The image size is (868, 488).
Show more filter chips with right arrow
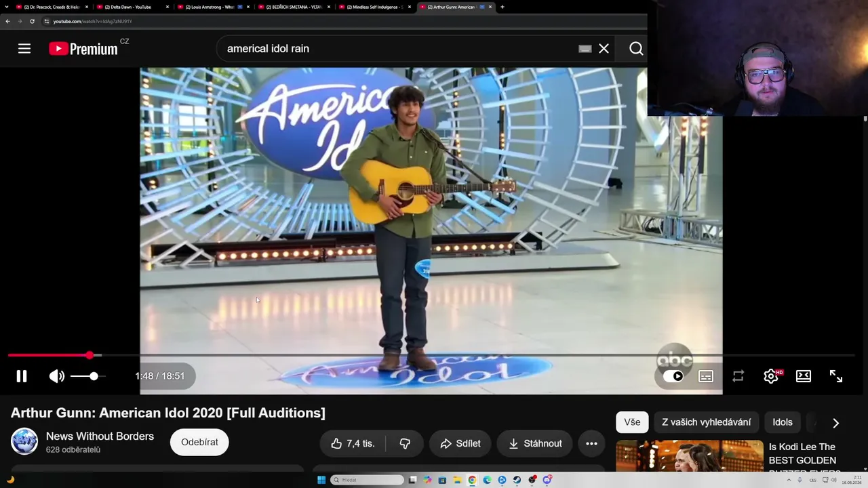coord(835,422)
